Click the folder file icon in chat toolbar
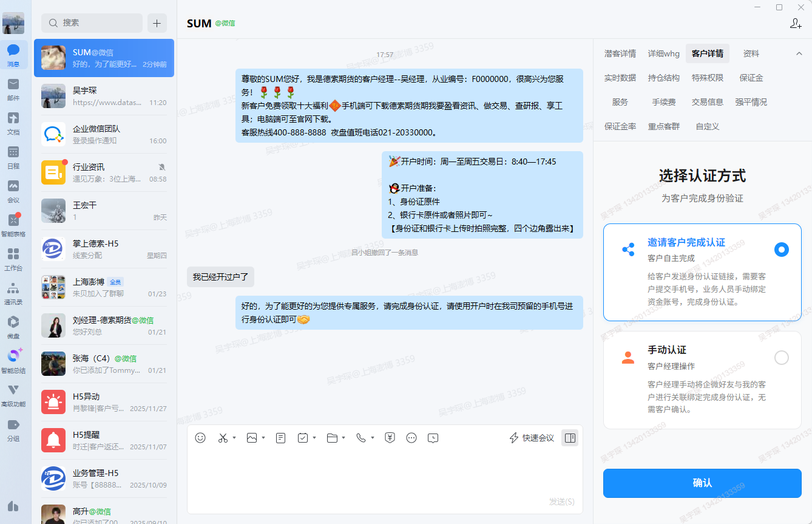Screen dimensions: 812x524 [332, 438]
